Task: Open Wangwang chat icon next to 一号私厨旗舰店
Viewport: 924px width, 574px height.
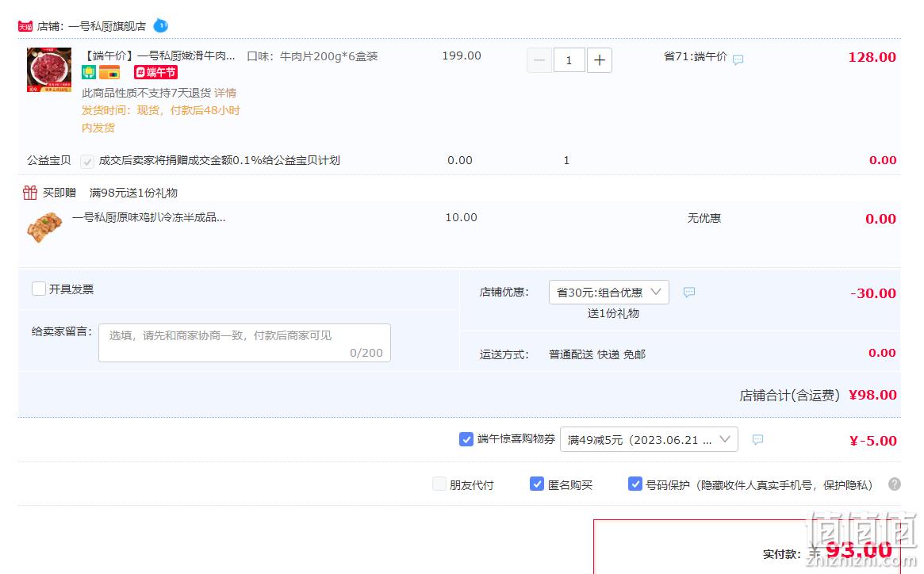Action: coord(160,26)
